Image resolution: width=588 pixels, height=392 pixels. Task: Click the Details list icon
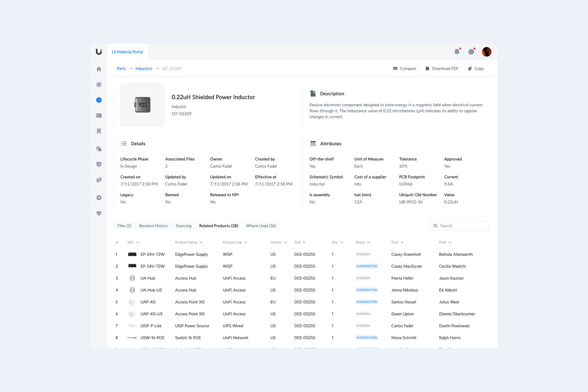point(124,143)
